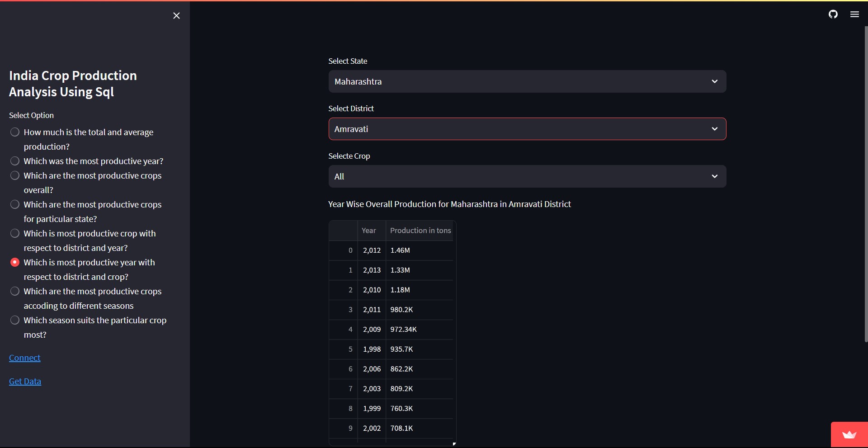The width and height of the screenshot is (868, 448).
Task: Select 'most productive crop with respect to district and year'
Action: click(15, 233)
